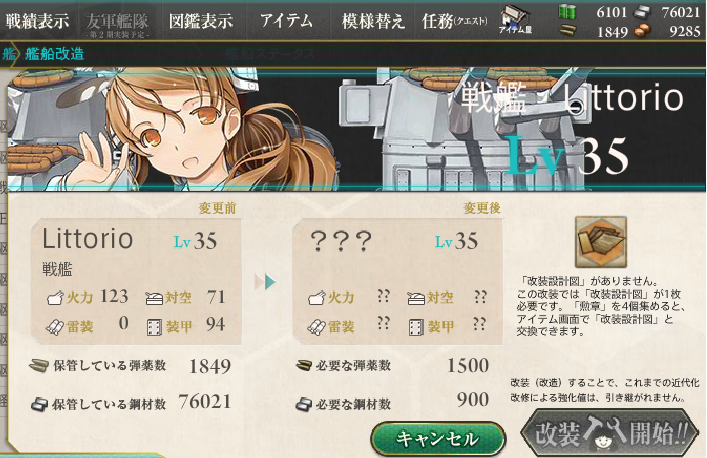Click the steel ingot resource icon in header
Image resolution: width=707 pixels, height=458 pixels.
[643, 12]
